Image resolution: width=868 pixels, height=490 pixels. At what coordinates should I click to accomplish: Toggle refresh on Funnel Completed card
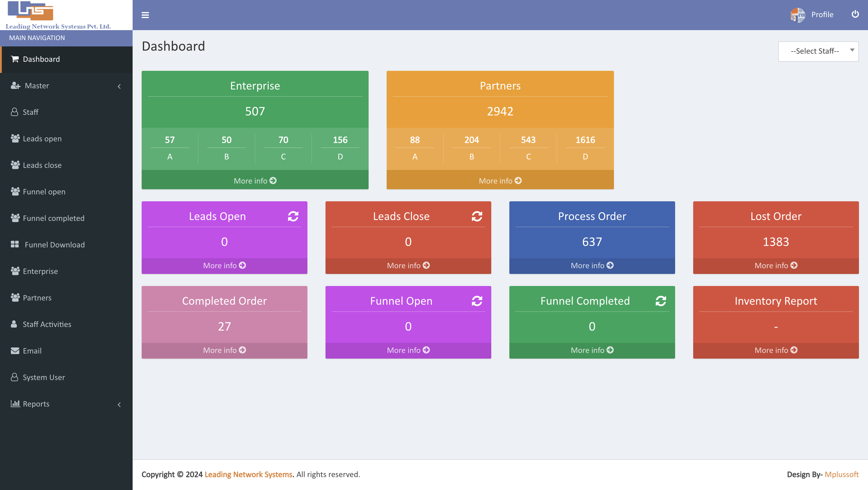tap(660, 301)
